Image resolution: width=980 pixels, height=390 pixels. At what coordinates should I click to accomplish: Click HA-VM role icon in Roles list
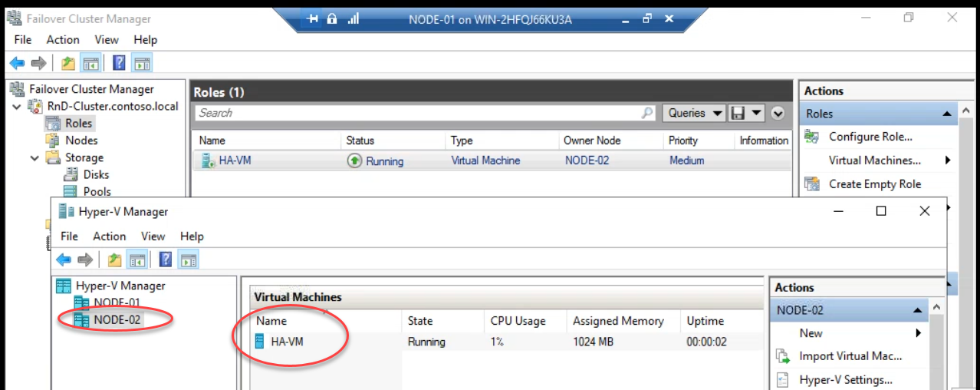207,160
